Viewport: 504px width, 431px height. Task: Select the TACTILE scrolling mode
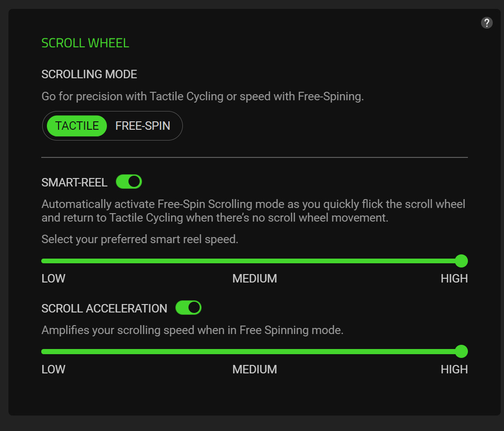coord(77,126)
